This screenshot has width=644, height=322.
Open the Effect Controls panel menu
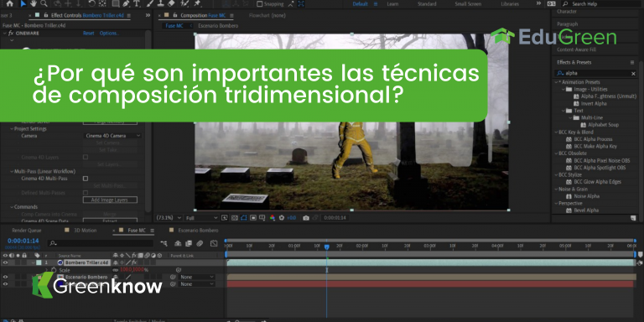(128, 16)
